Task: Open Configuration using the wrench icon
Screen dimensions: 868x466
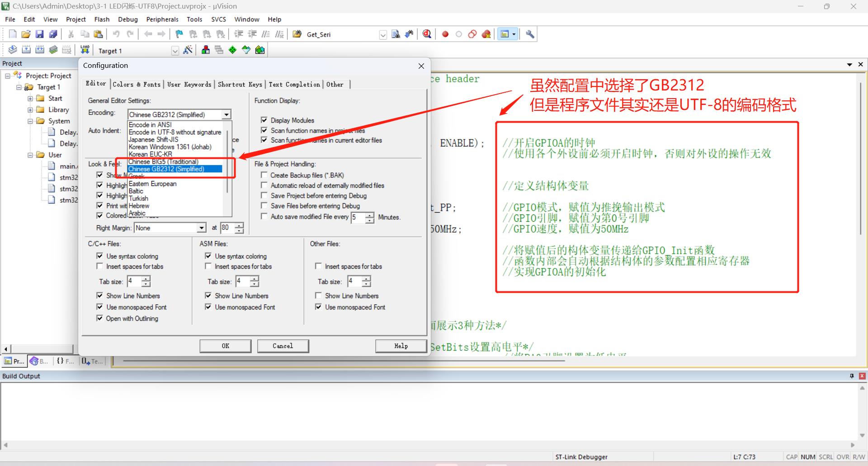Action: click(x=530, y=34)
